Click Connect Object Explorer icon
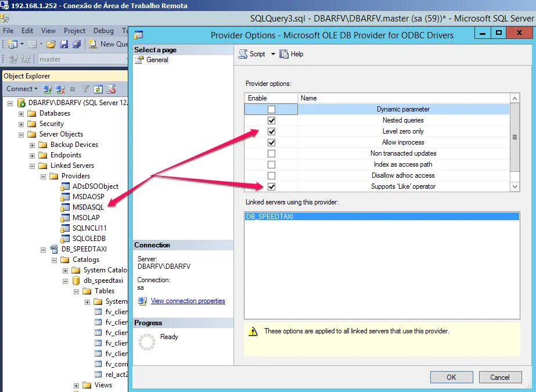The width and height of the screenshot is (536, 392). (x=47, y=89)
